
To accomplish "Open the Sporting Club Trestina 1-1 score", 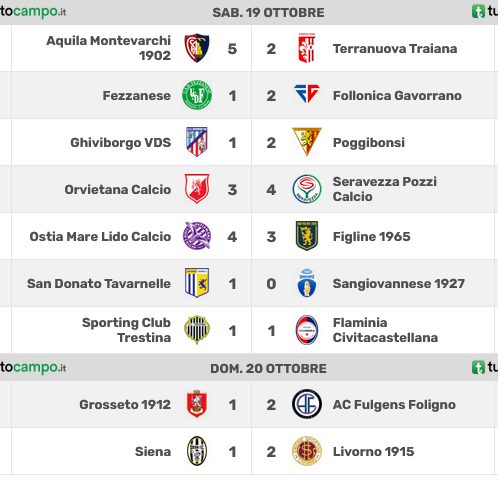I will 252,331.
